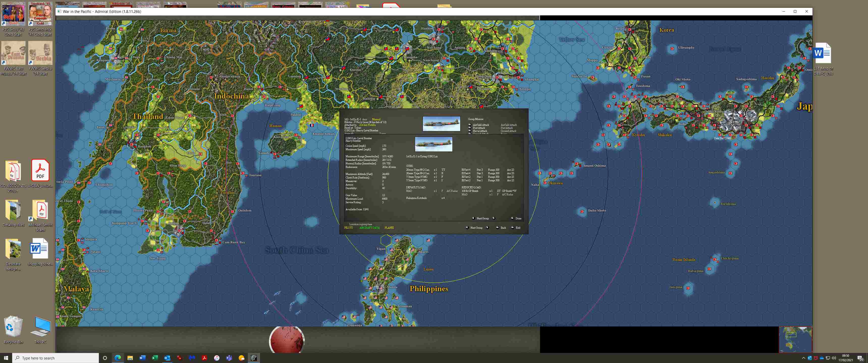The height and width of the screenshot is (363, 868).
Task: Open the Windows Start menu
Action: tap(6, 358)
